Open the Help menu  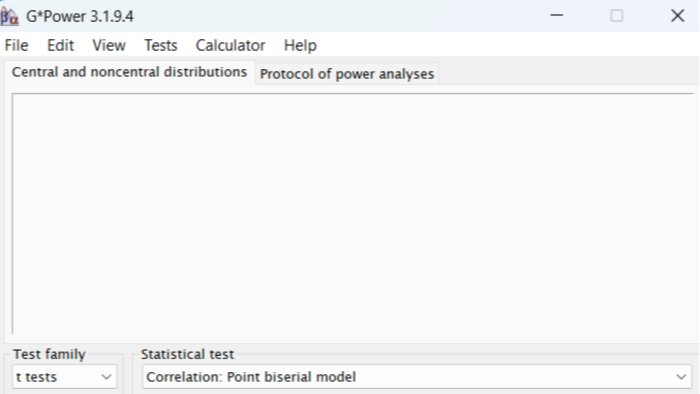[x=300, y=46]
